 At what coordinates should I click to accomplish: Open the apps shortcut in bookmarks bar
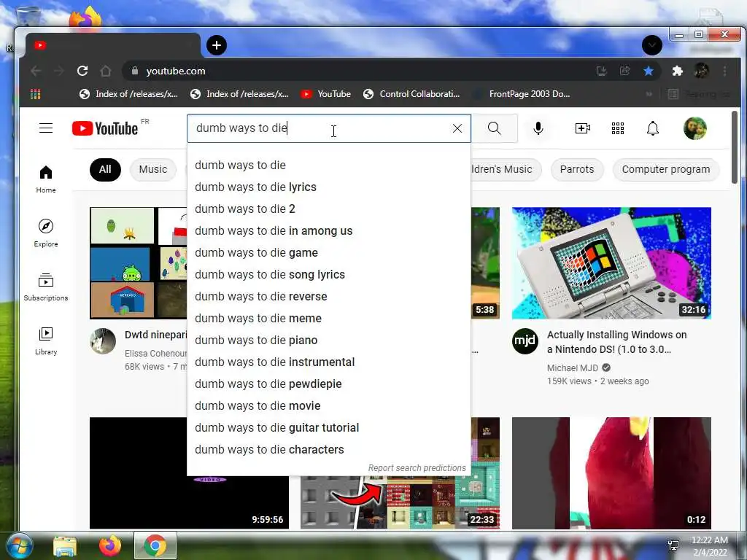(35, 94)
